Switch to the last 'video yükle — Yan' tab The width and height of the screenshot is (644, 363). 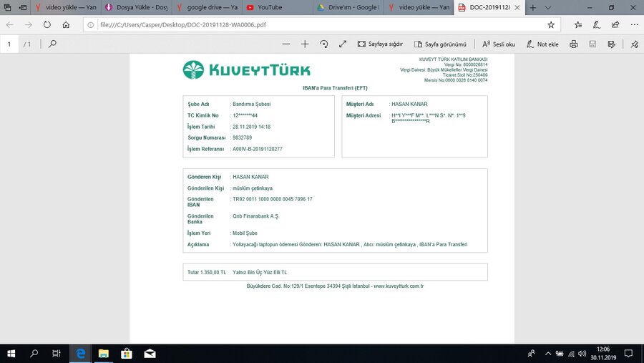coord(419,7)
